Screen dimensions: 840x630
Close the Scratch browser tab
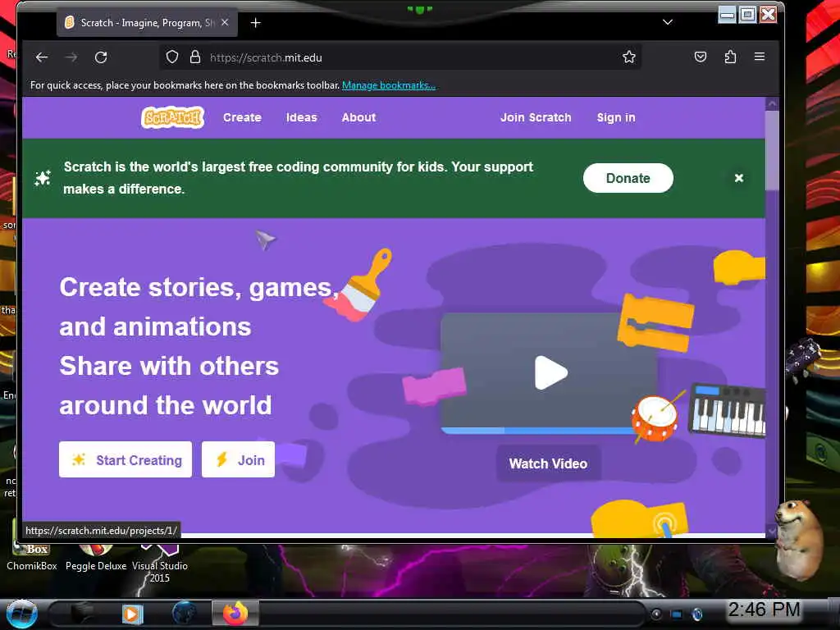[225, 22]
